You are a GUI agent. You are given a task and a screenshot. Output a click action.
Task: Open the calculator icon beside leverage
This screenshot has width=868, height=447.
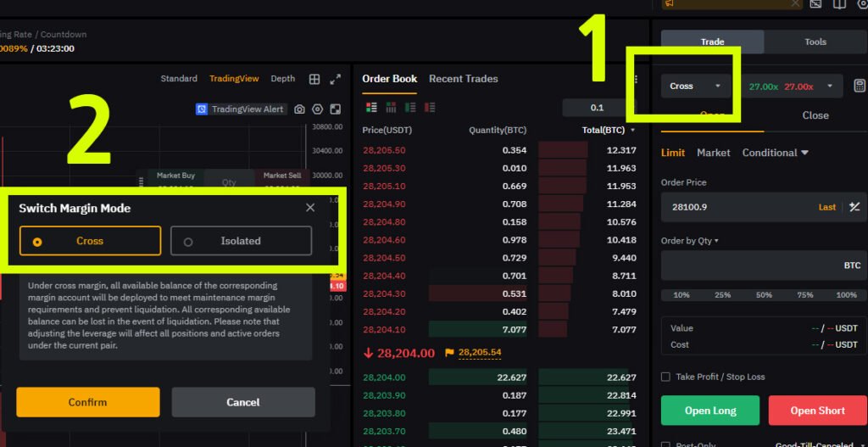(860, 86)
